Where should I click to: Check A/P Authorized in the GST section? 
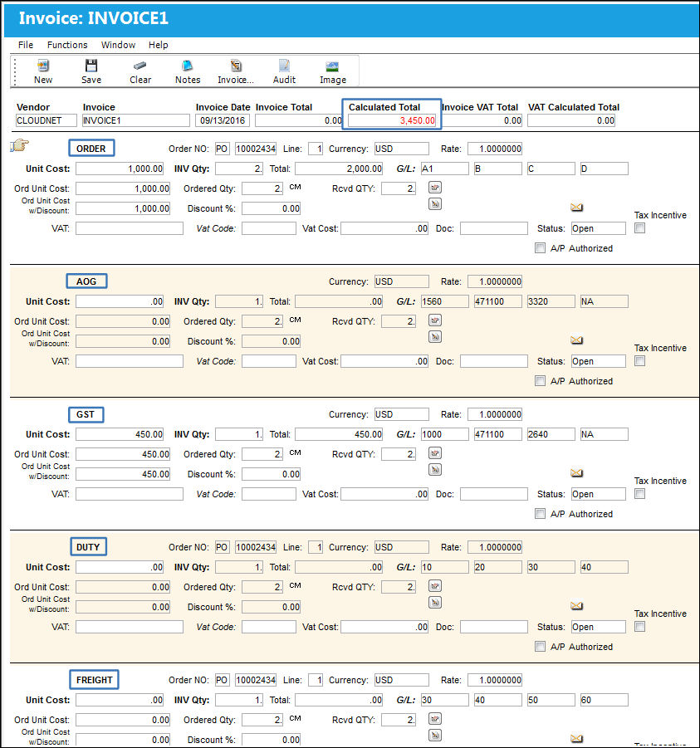click(x=540, y=514)
